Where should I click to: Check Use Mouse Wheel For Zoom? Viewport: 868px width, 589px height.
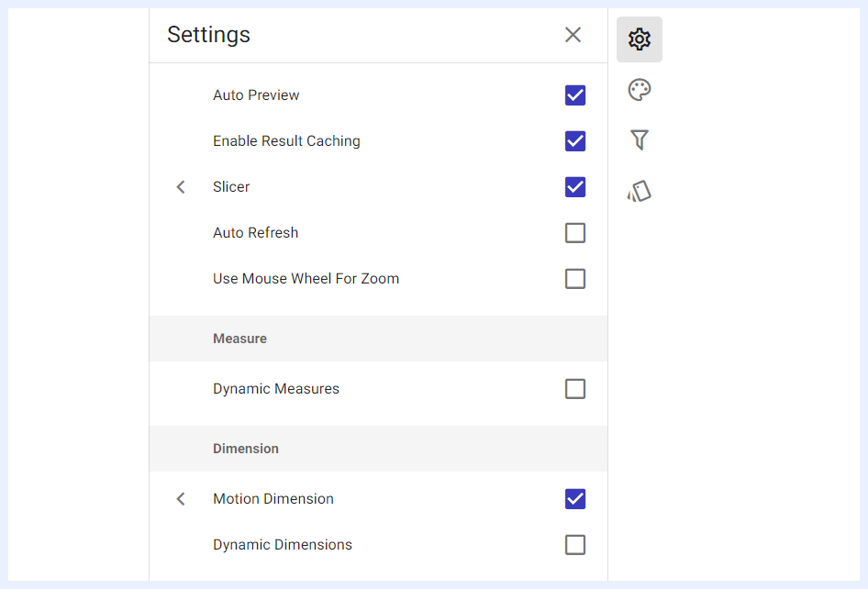(575, 279)
